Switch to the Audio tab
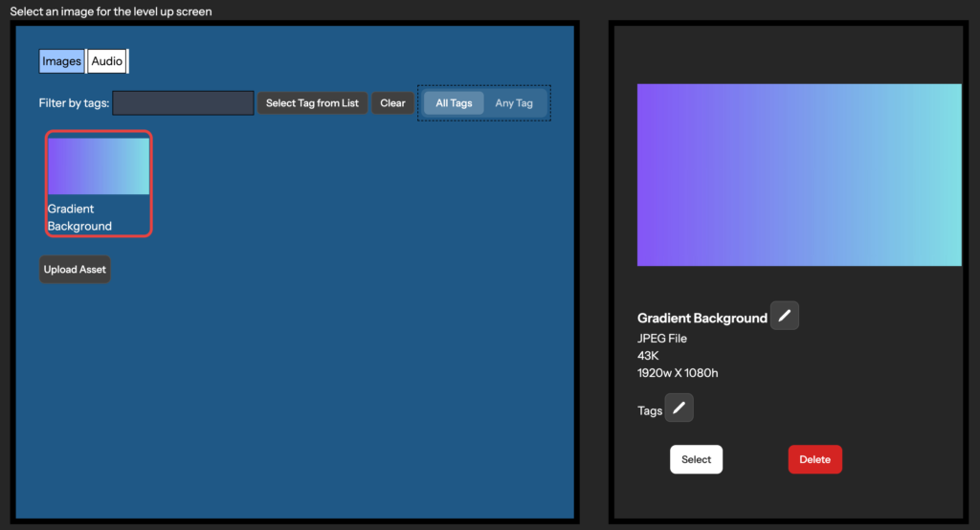The image size is (980, 530). 107,61
